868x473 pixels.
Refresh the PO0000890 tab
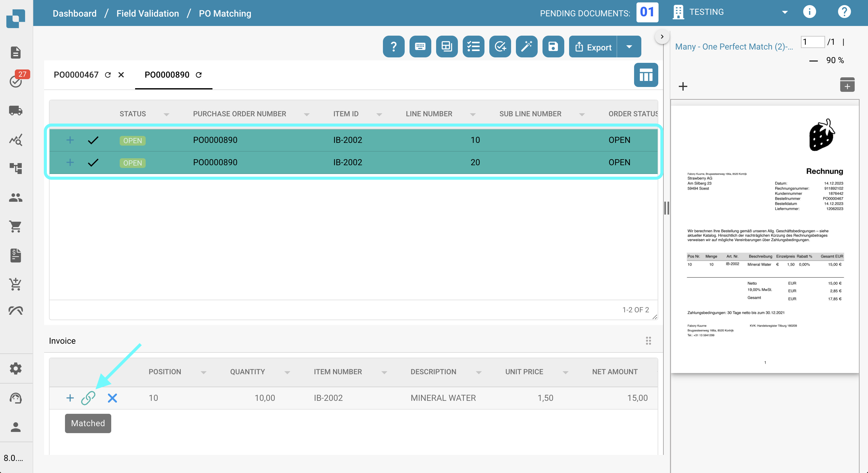point(199,75)
